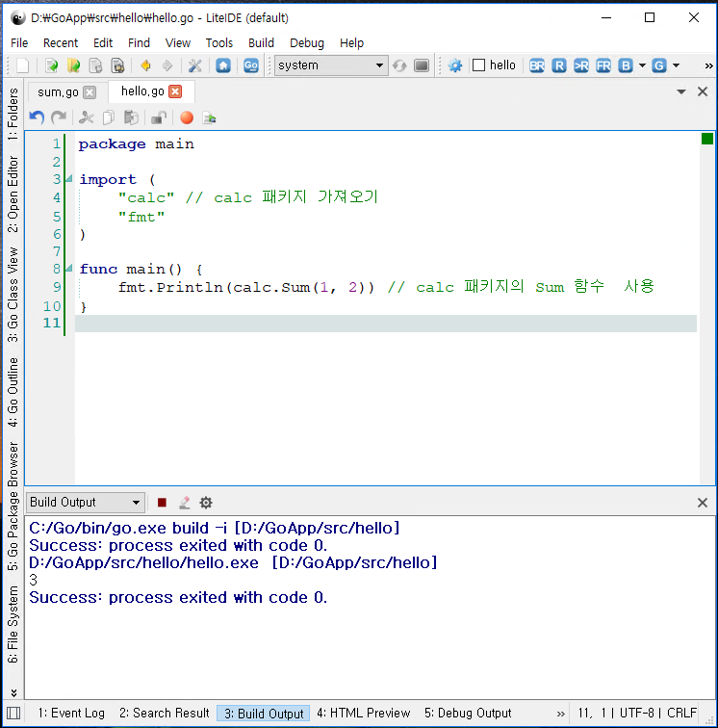This screenshot has height=728, width=718.
Task: Close the hello.go tab
Action: click(175, 91)
